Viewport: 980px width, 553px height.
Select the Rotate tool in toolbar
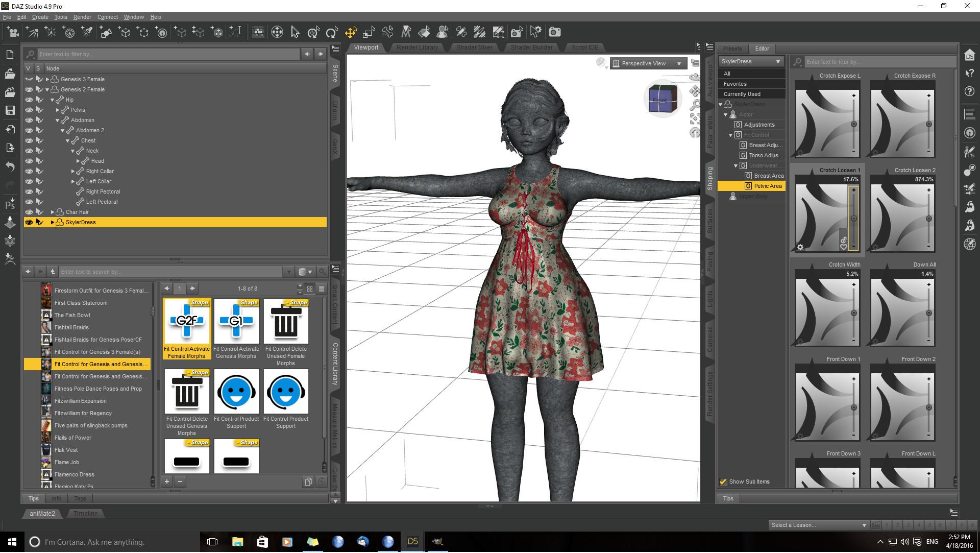tap(332, 32)
